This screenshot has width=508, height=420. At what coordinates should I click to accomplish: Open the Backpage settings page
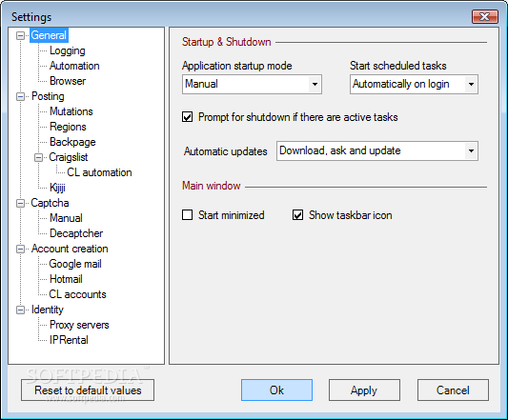click(x=72, y=142)
